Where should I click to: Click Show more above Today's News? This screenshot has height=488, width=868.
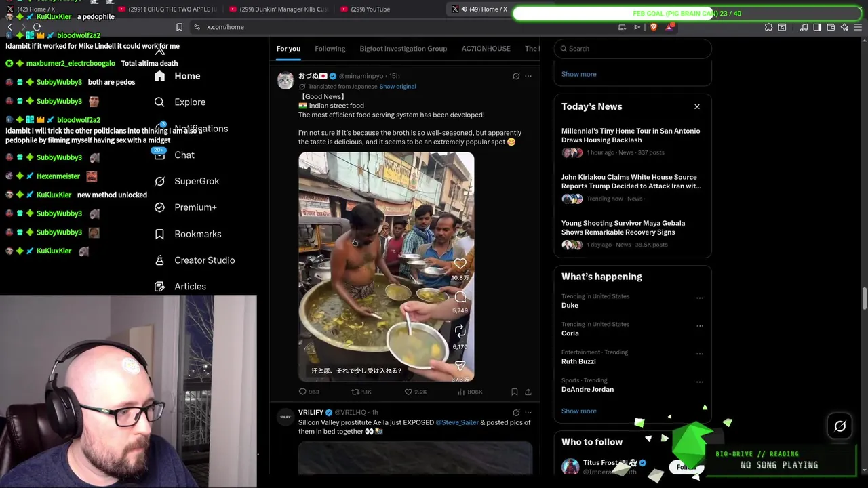pos(579,74)
